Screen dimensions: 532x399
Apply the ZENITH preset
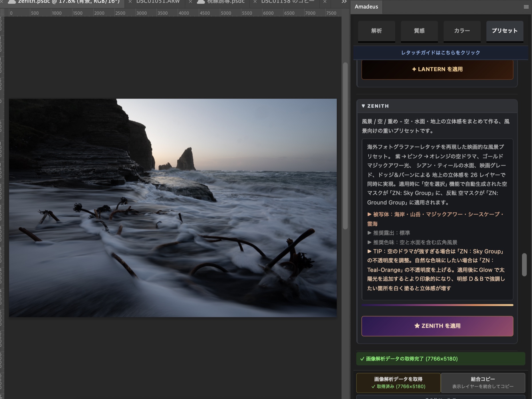tap(437, 326)
